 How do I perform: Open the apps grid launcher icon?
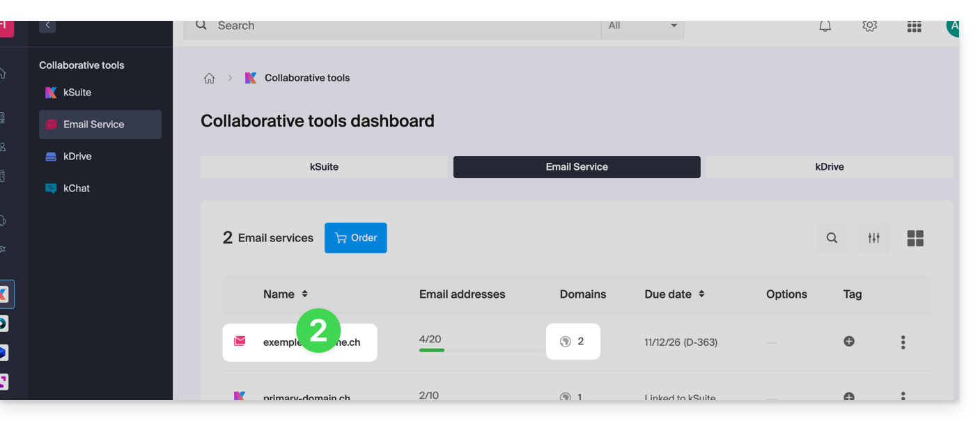pos(914,26)
